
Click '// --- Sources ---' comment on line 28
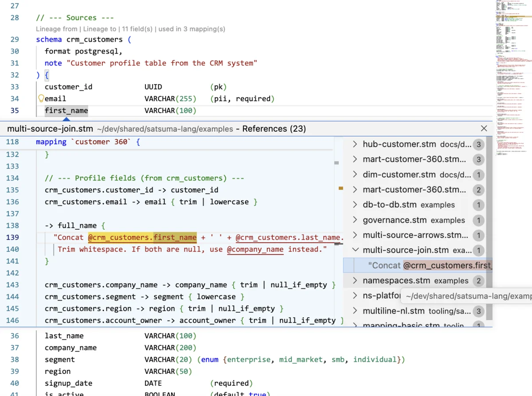click(75, 18)
